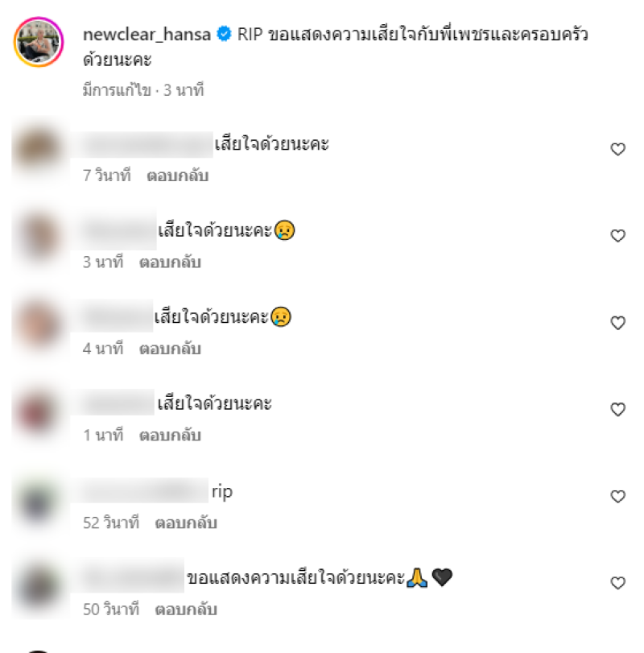Open avatar of the "rip" commenter
The image size is (644, 653).
click(x=39, y=502)
